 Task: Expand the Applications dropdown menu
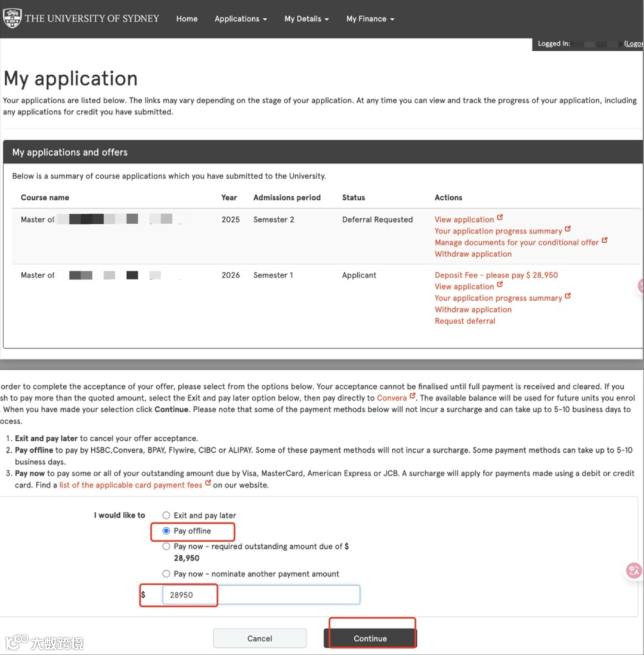click(240, 19)
